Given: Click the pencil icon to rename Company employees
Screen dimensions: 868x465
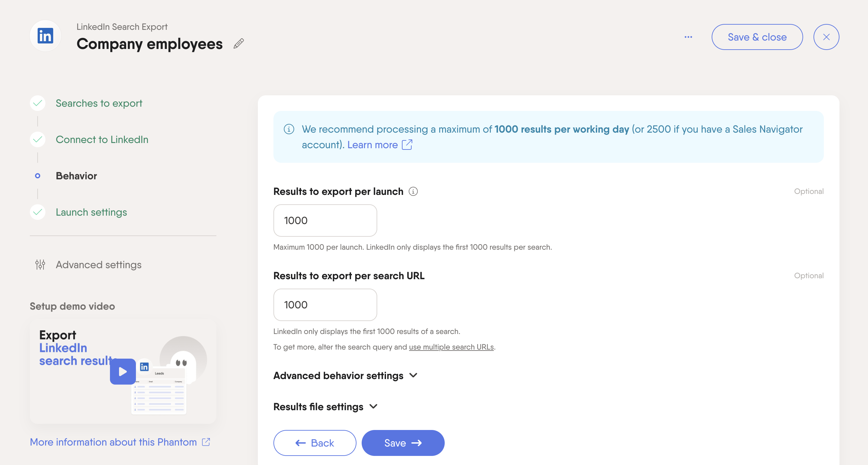Looking at the screenshot, I should (238, 44).
